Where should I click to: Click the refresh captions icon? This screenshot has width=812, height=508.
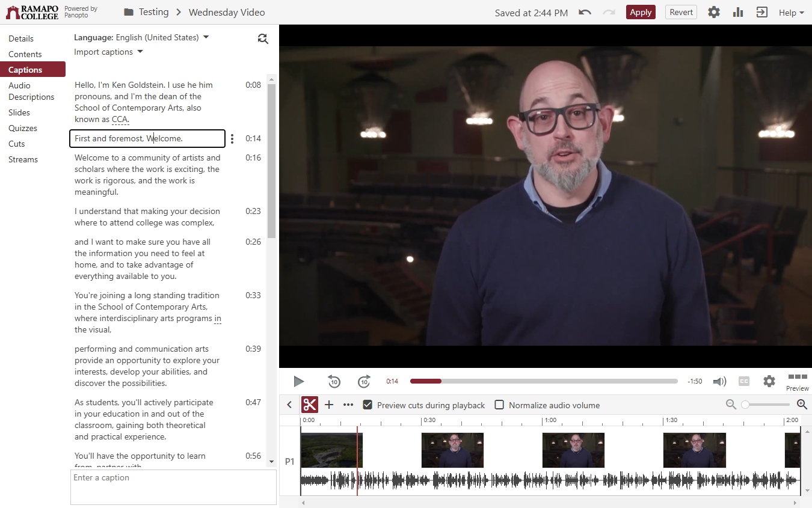[x=263, y=38]
